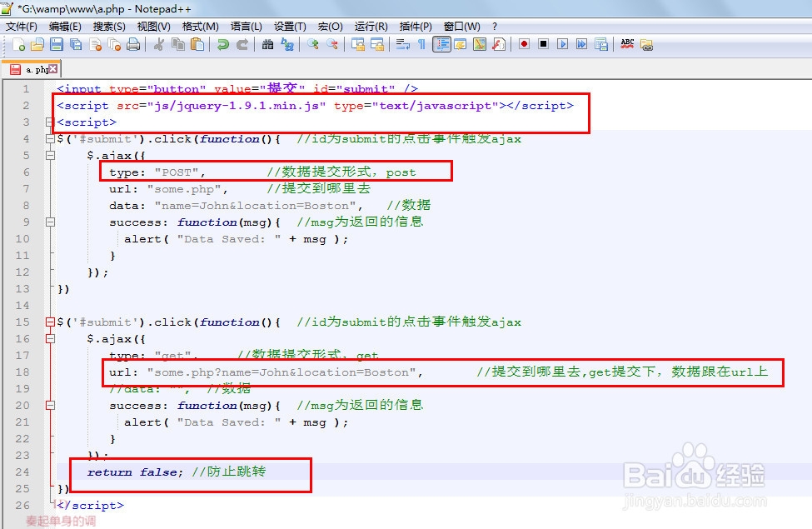Collapse the click function at line 4

click(x=50, y=139)
